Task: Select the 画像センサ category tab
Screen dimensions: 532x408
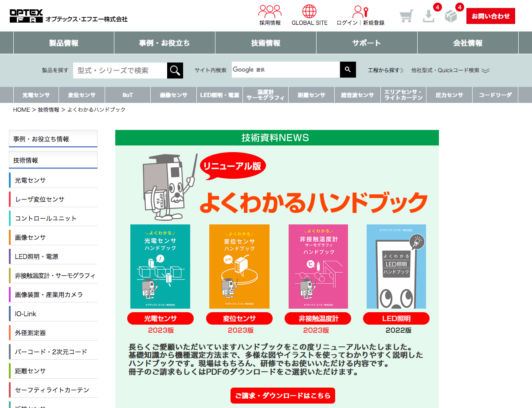Action: point(173,95)
